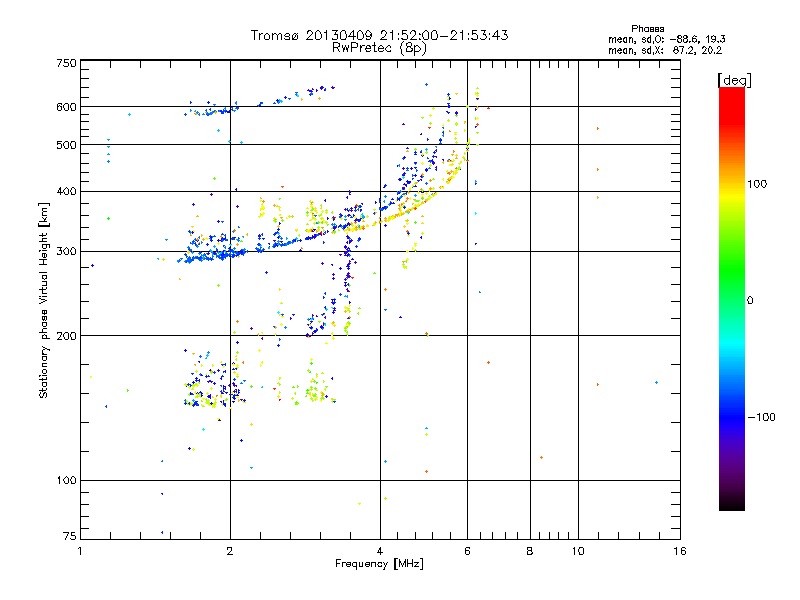Click the y-axis tick label '600'
Viewport: 800px width, 600px height.
(67, 107)
